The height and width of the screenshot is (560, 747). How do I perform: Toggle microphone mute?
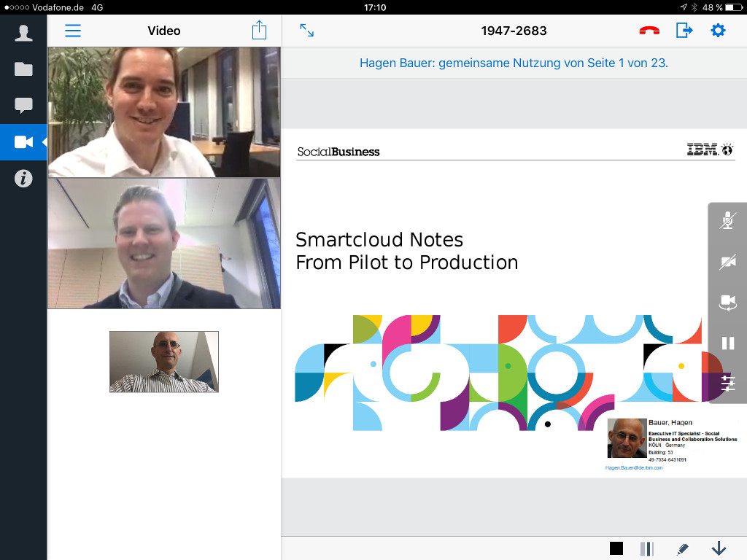tap(727, 221)
